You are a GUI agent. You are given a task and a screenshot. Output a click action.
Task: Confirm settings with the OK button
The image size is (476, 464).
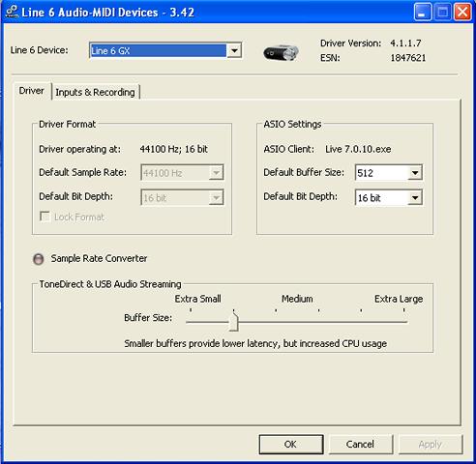point(291,445)
